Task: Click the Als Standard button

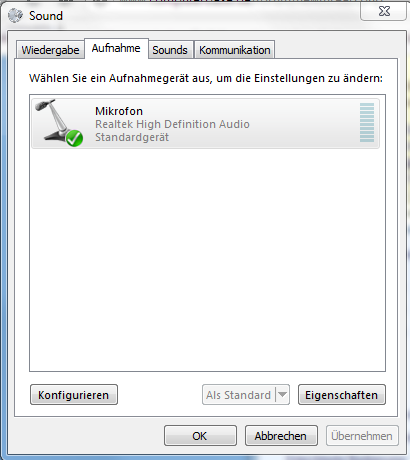Action: [x=239, y=395]
